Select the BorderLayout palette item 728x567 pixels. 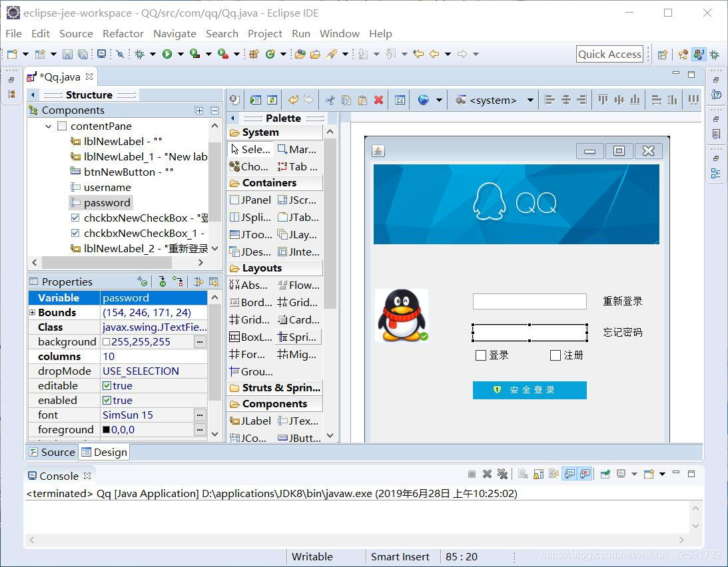[250, 303]
